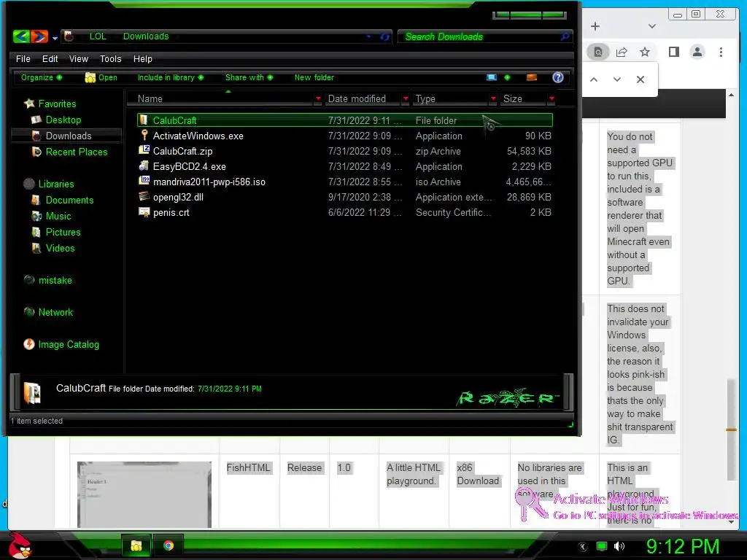Open Recent Places in the sidebar
Image resolution: width=747 pixels, height=560 pixels.
(x=76, y=152)
